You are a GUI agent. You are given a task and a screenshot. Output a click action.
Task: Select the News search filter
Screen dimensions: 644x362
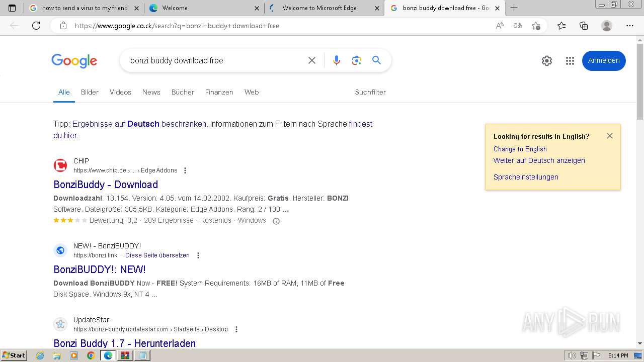click(151, 92)
